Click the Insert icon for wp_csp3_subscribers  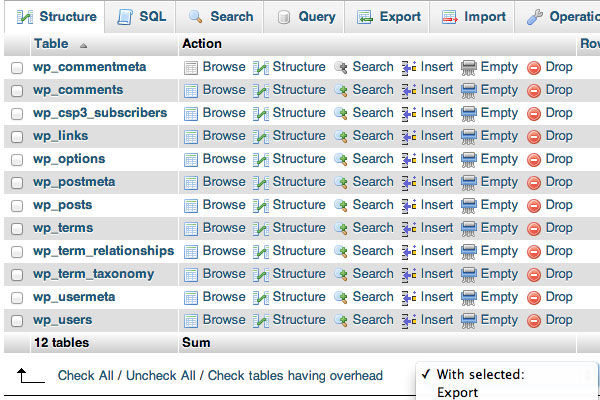(x=409, y=114)
